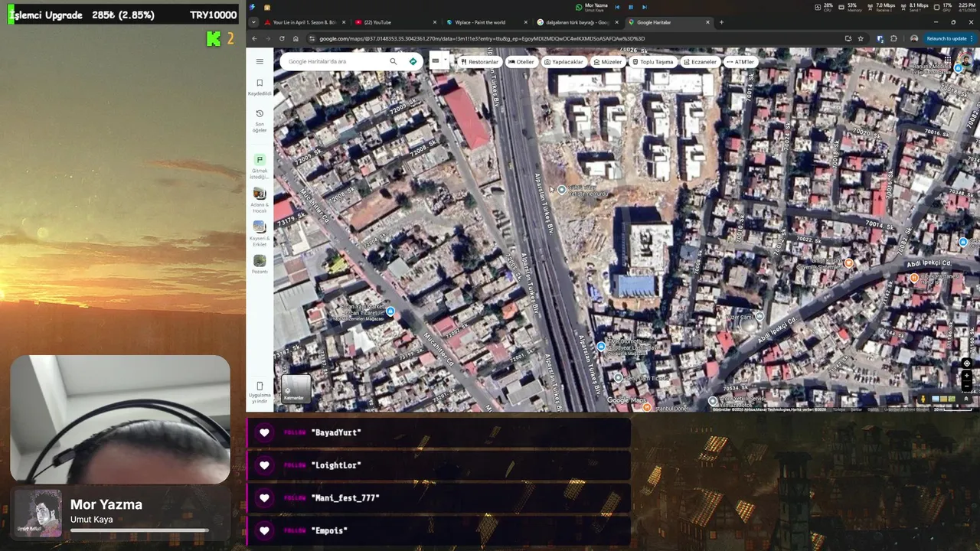Image resolution: width=980 pixels, height=551 pixels.
Task: Open Son öğeler (Recents) in the sidebar
Action: pos(260,121)
